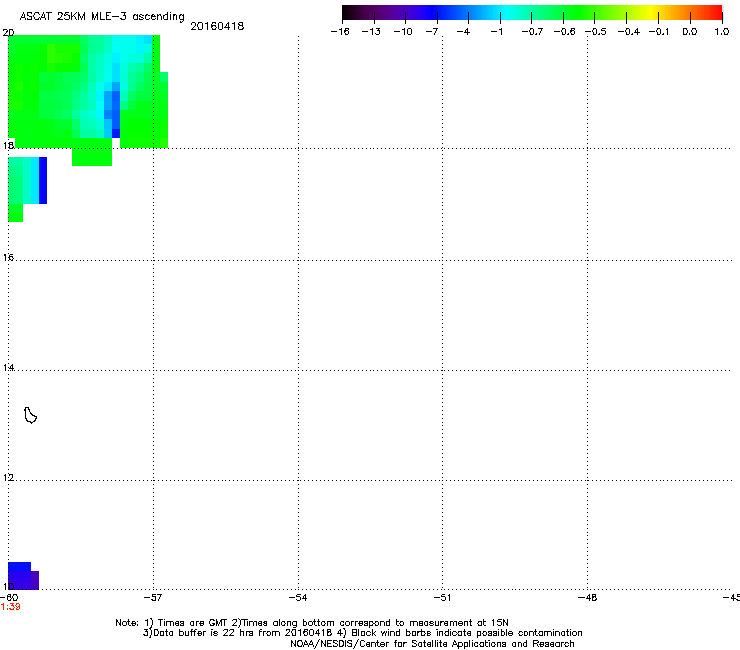
Task: Click the colorbar label 1.0
Action: tap(722, 32)
